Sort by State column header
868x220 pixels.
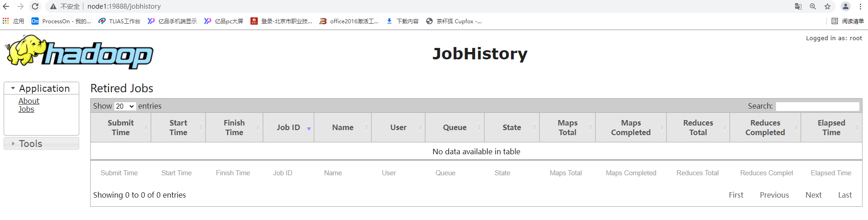(x=512, y=127)
